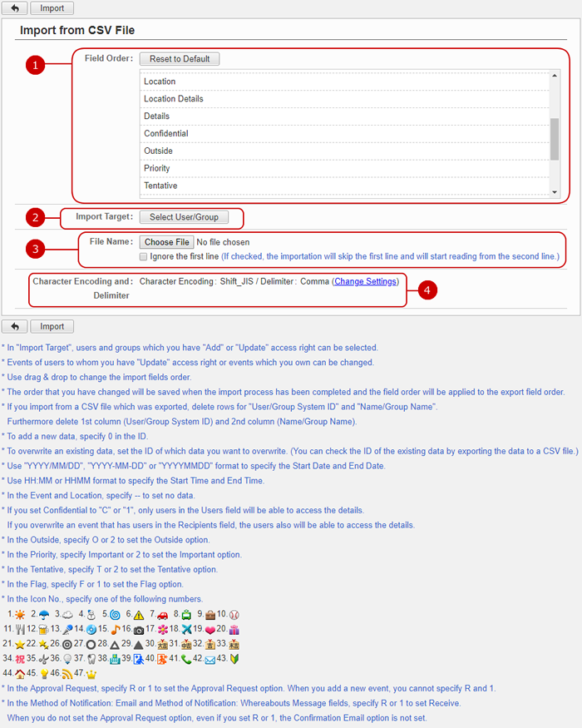Click the envelope mail icon
The image size is (582, 728).
coord(210,659)
